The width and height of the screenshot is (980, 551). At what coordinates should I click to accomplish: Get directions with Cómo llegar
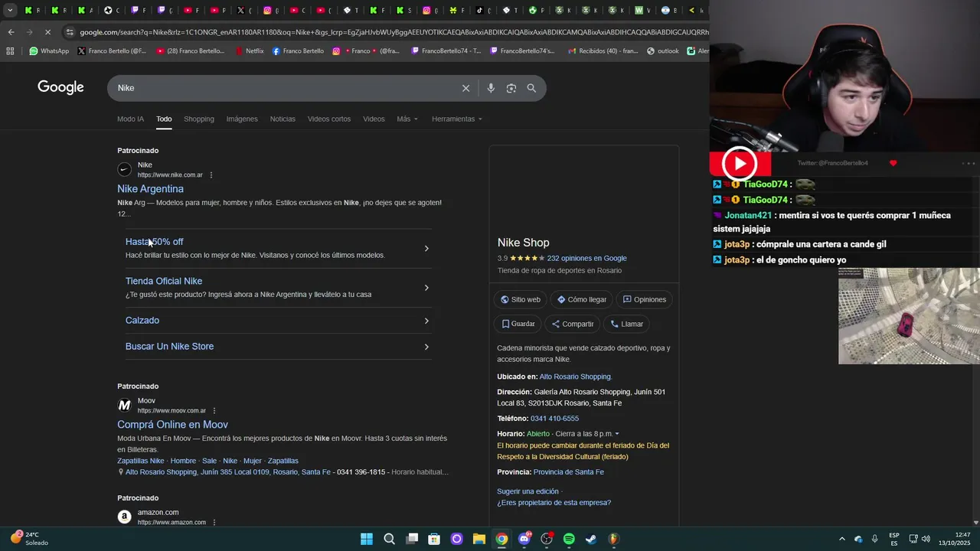tap(581, 300)
